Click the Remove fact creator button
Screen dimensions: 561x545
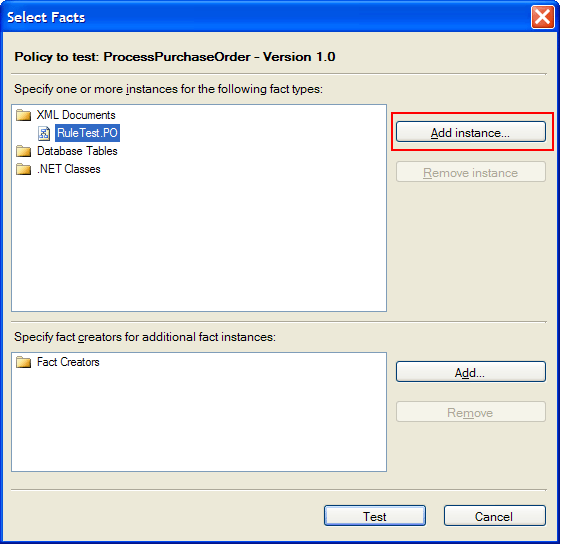coord(470,412)
